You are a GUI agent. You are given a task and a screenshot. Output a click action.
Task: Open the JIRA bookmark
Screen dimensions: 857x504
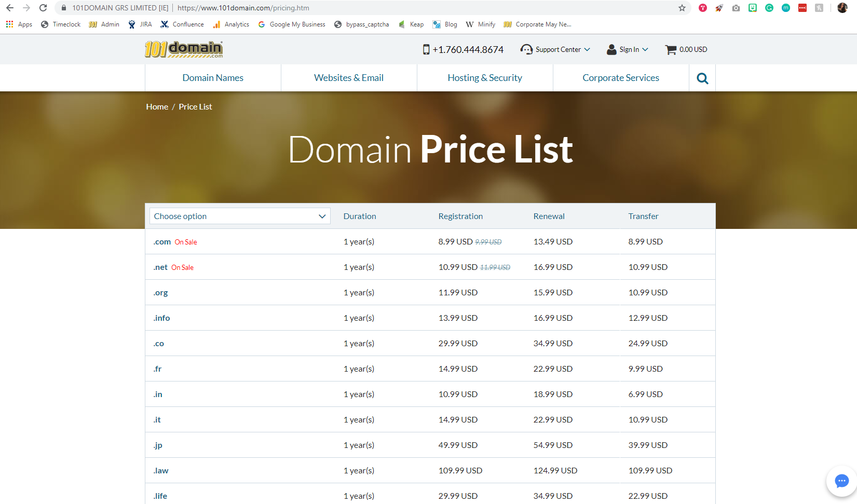click(x=140, y=24)
